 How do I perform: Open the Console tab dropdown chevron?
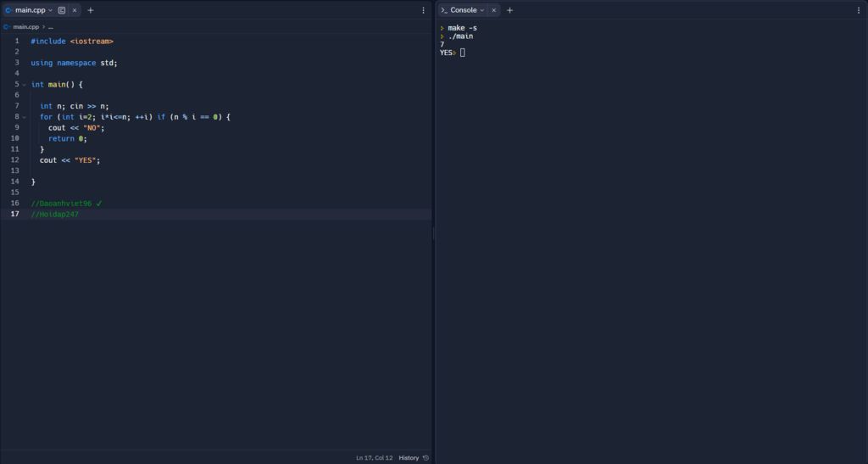click(x=482, y=10)
